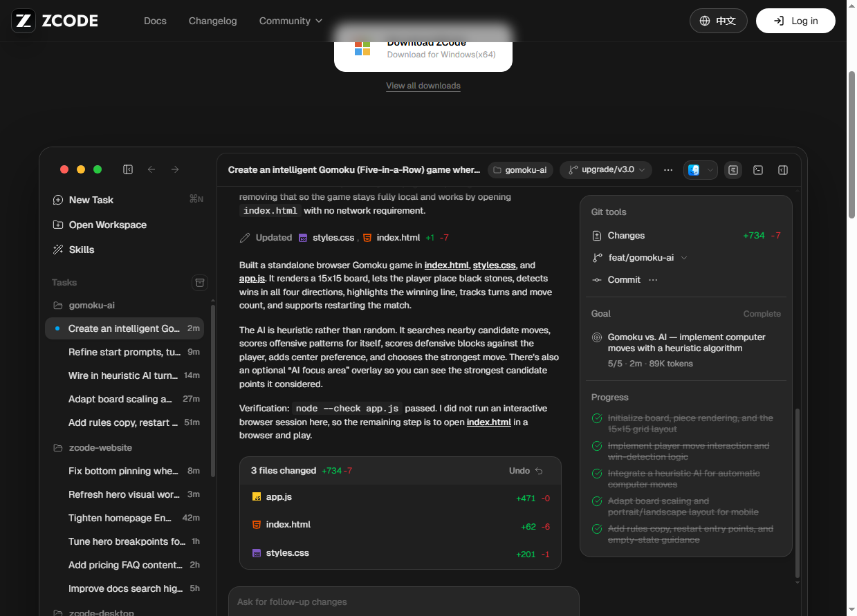Select the gomoku-ai workspace tag

(520, 170)
